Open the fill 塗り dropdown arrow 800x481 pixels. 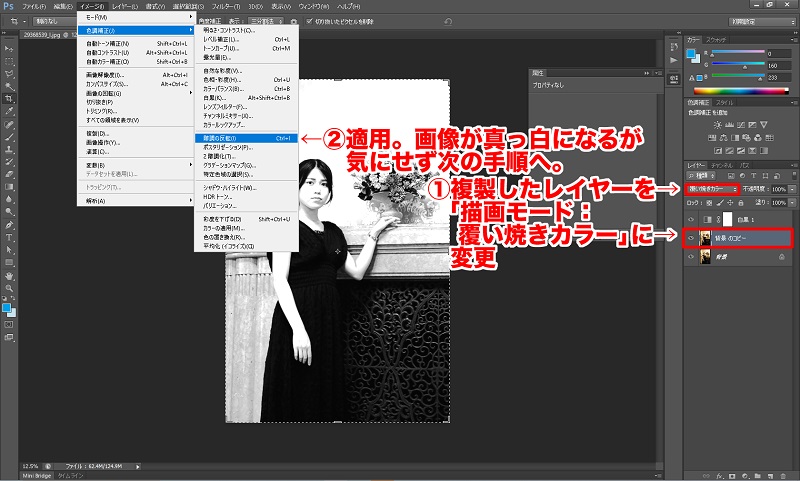click(x=792, y=202)
